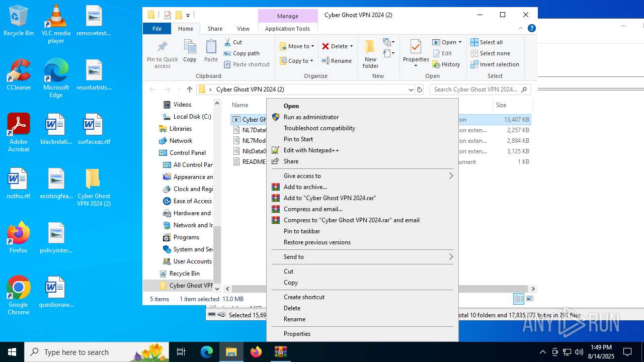Viewport: 644px width, 362px height.
Task: Click the volume speaker tray icon
Action: pos(579,352)
